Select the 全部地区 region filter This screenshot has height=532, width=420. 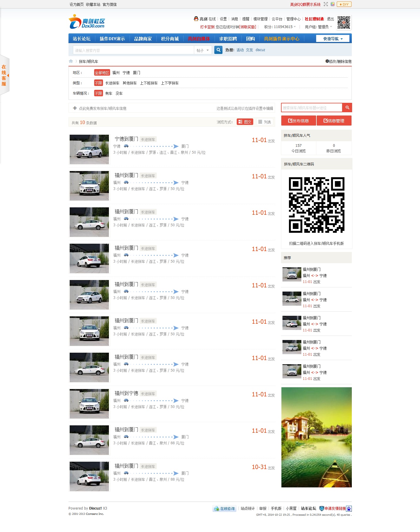pyautogui.click(x=102, y=73)
